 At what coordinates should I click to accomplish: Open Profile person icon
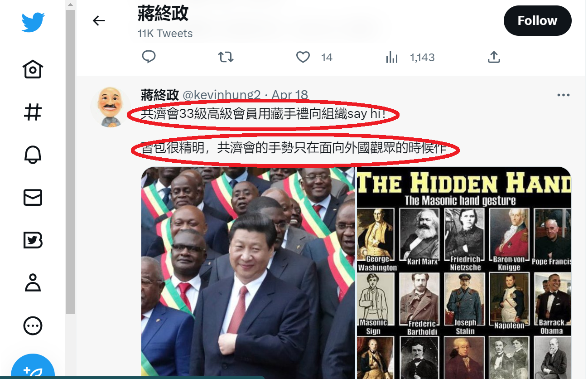33,282
